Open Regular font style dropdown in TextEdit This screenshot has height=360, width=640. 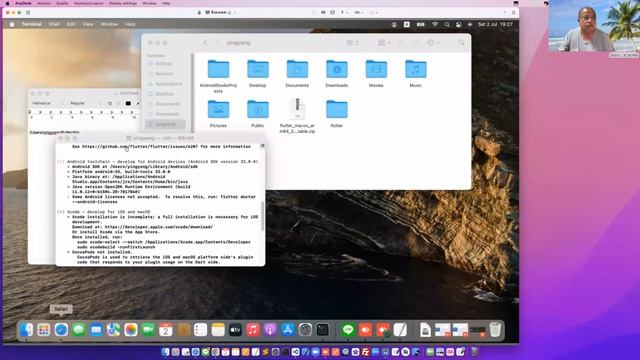coord(83,103)
